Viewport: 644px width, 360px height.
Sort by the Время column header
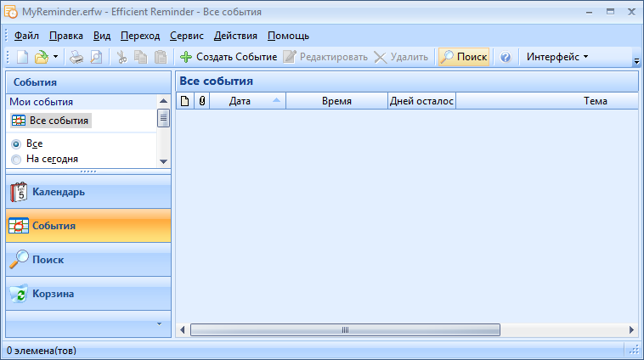pyautogui.click(x=336, y=101)
